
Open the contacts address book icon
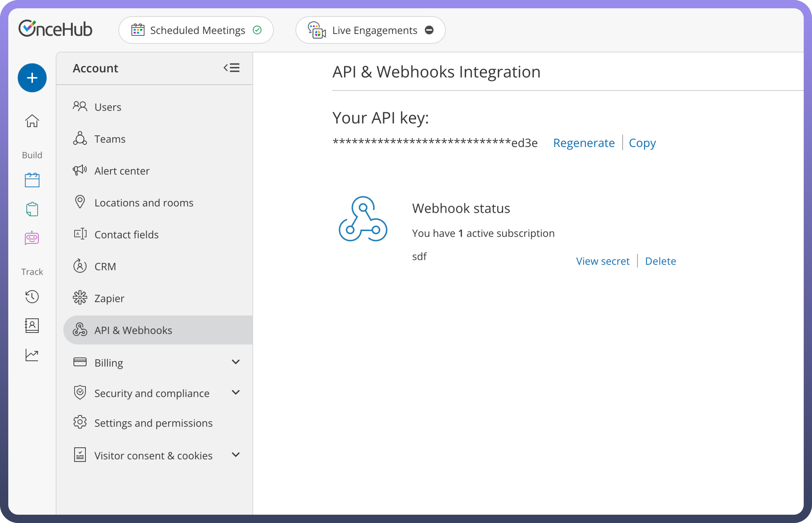click(32, 326)
